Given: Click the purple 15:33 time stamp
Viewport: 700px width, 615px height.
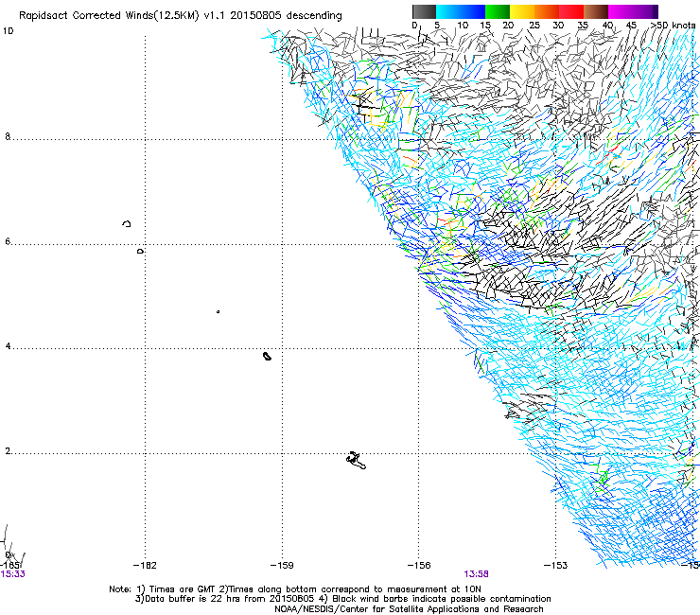Looking at the screenshot, I should click(x=12, y=574).
